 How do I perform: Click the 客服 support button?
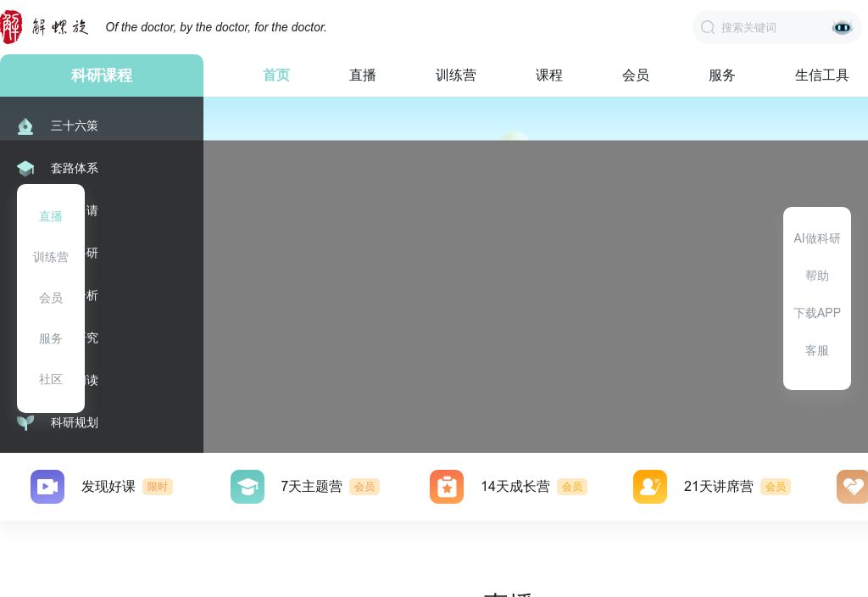[x=817, y=350]
